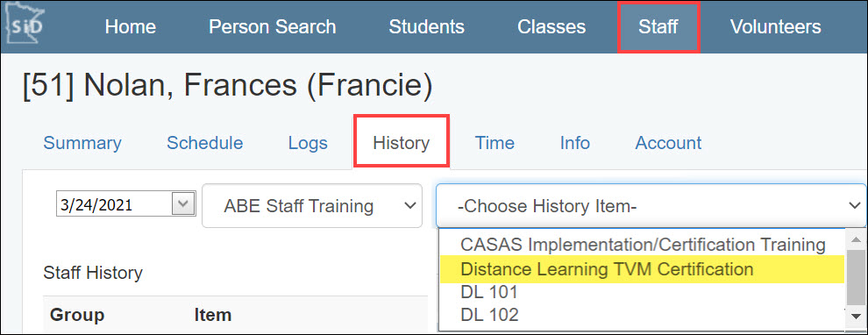Go to the Home menu

pos(131,26)
